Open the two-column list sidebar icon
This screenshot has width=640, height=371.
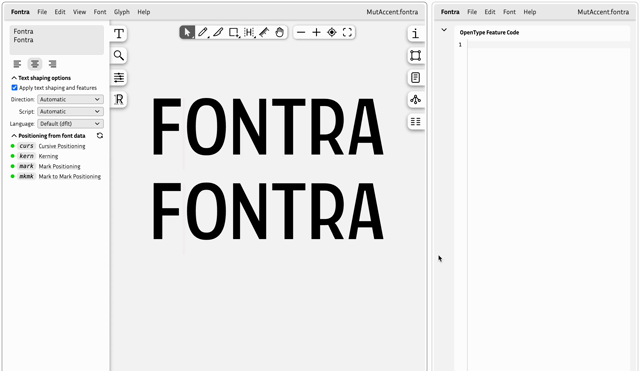pos(416,122)
